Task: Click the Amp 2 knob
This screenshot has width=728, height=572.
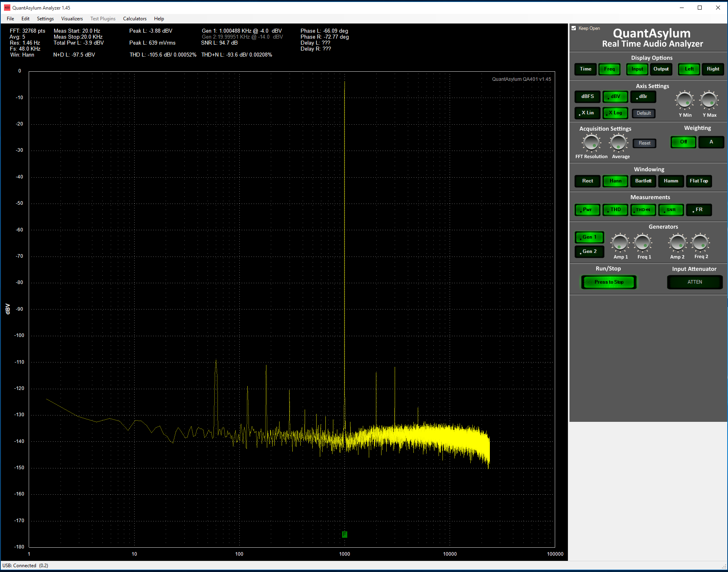Action: pyautogui.click(x=677, y=243)
